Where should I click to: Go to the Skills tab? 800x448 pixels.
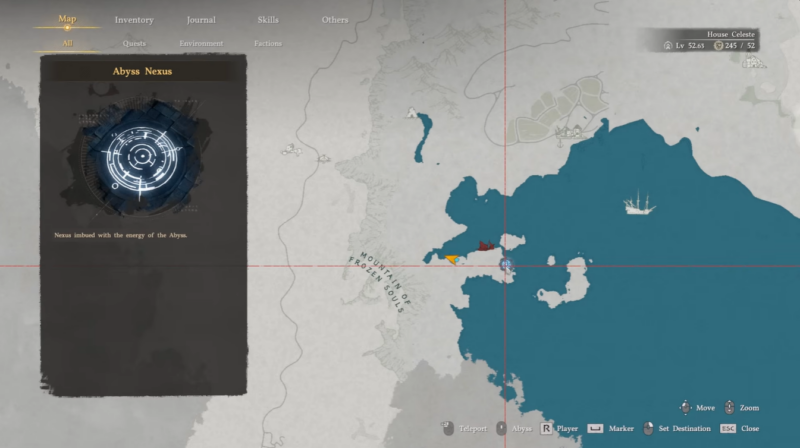(x=268, y=20)
